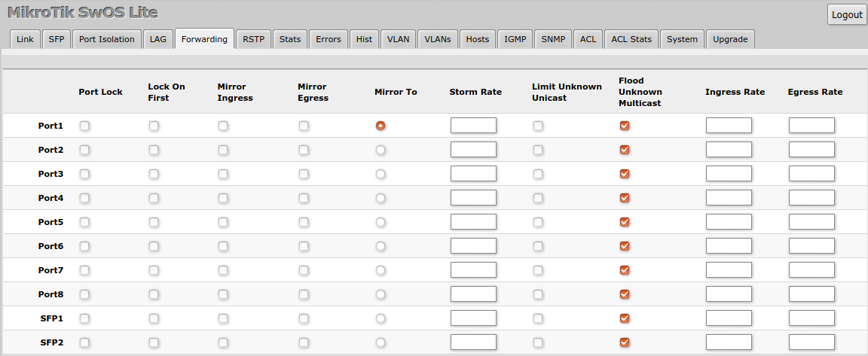
Task: Click the Logout button
Action: 847,15
